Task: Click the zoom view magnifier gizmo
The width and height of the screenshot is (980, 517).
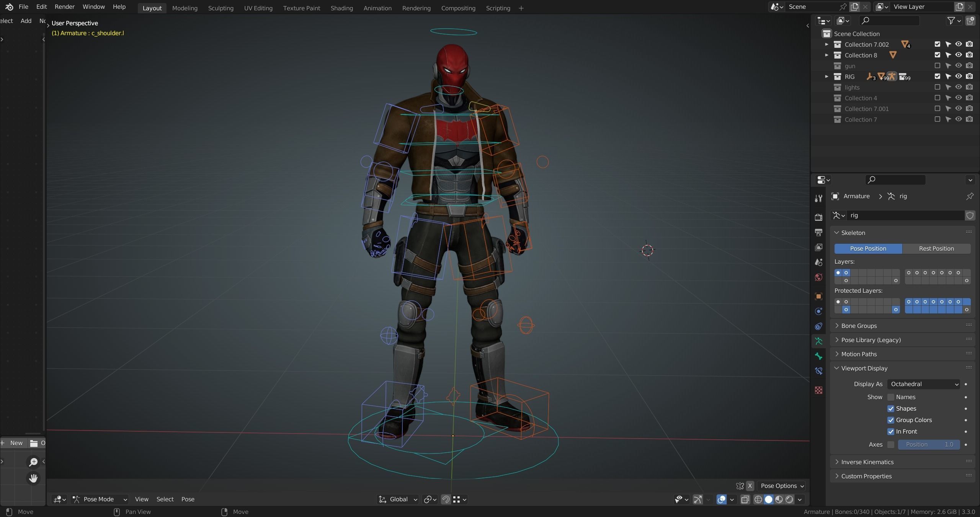Action: [33, 462]
